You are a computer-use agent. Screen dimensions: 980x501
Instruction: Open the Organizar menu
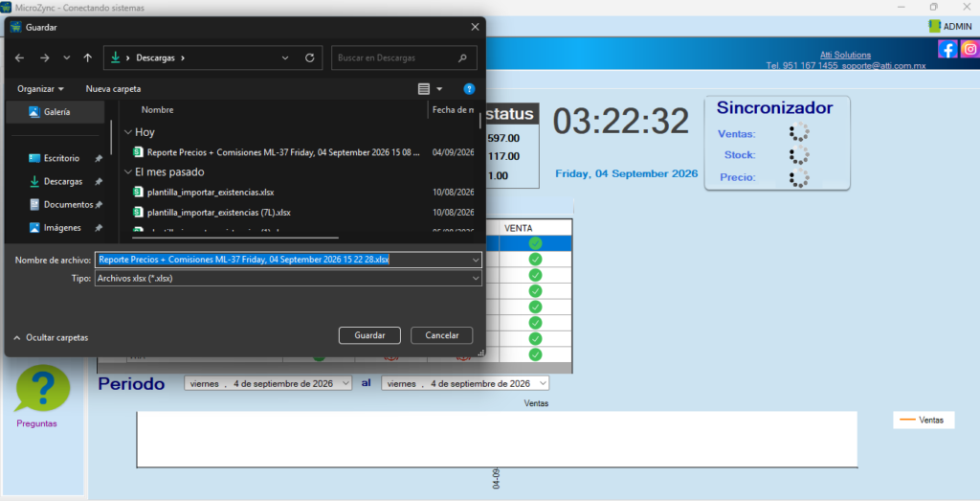[40, 89]
